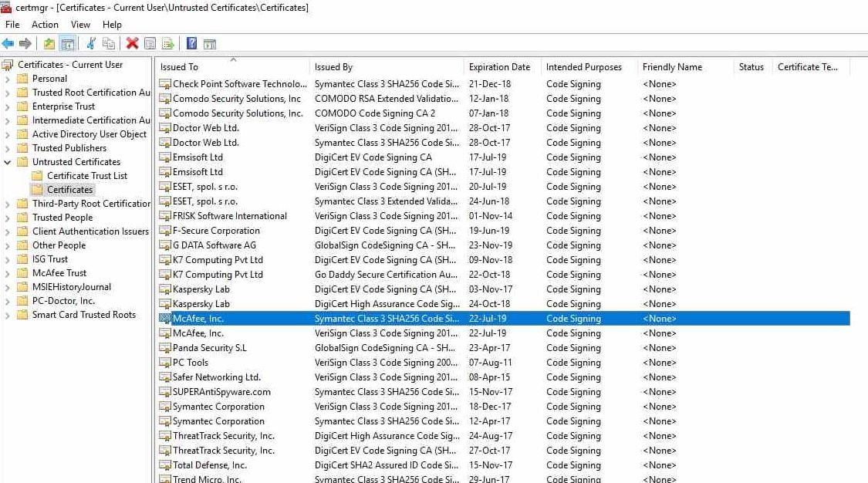Select Kaspersky Lab certificate expiring 03-Nov-17

coord(504,289)
